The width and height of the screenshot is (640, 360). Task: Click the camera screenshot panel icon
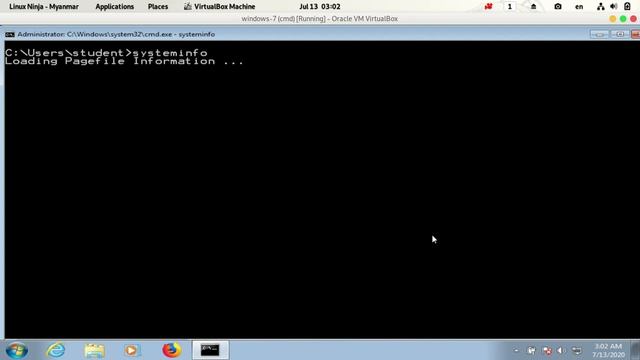click(558, 7)
